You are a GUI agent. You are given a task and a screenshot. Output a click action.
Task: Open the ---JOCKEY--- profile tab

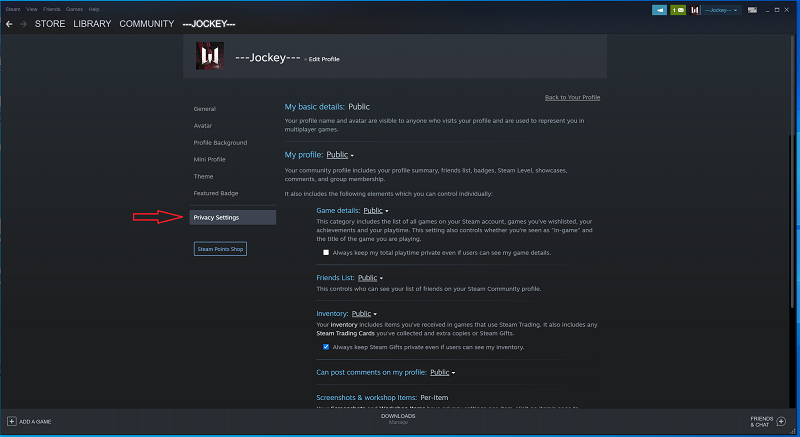(209, 24)
